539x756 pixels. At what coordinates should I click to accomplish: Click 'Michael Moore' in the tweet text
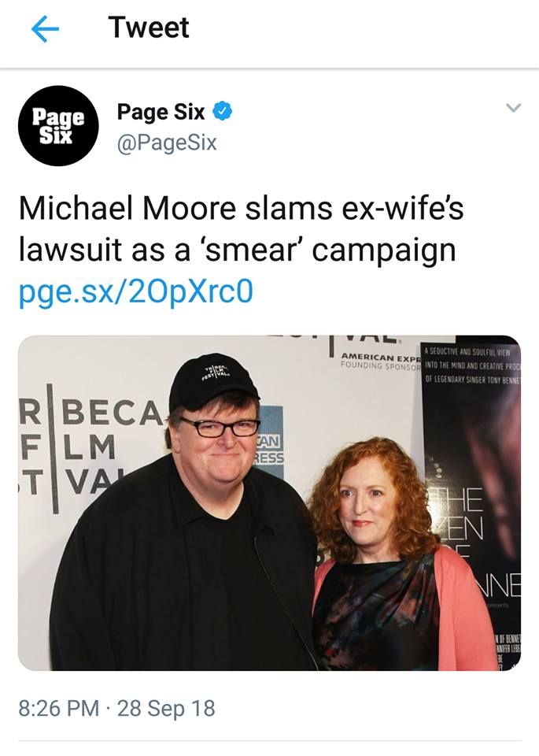127,208
